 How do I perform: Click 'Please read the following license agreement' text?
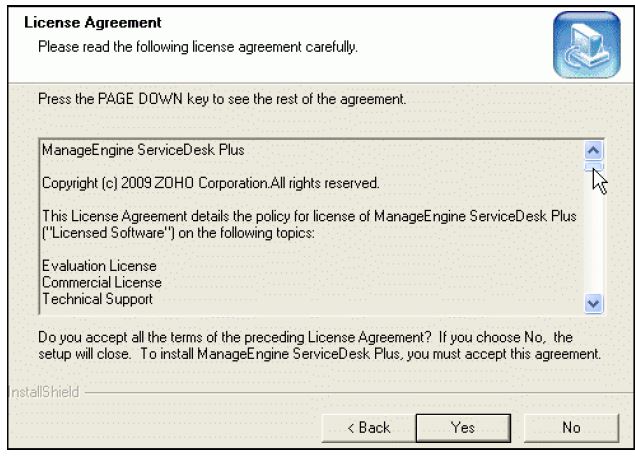pyautogui.click(x=198, y=47)
